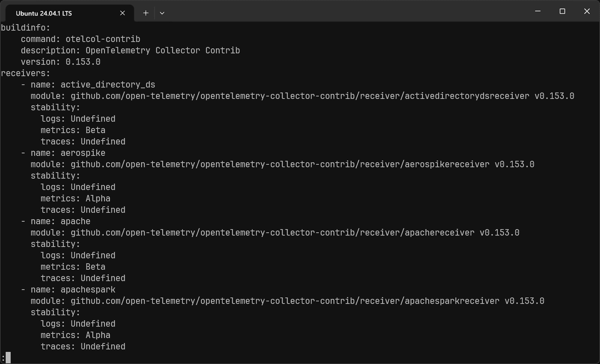Click 'logs: Undefined' under active_directory_ds
The width and height of the screenshot is (600, 364).
[x=78, y=119]
